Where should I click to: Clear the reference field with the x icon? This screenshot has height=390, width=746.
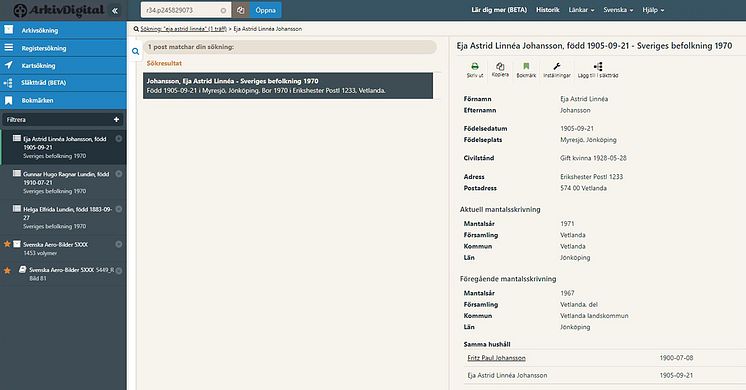click(x=223, y=10)
